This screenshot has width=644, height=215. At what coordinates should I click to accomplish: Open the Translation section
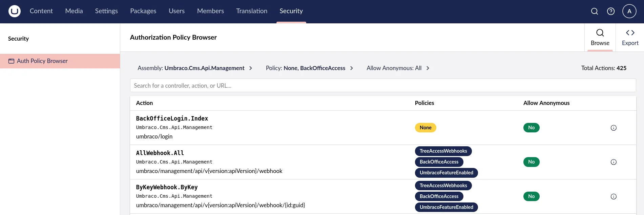coord(252,11)
